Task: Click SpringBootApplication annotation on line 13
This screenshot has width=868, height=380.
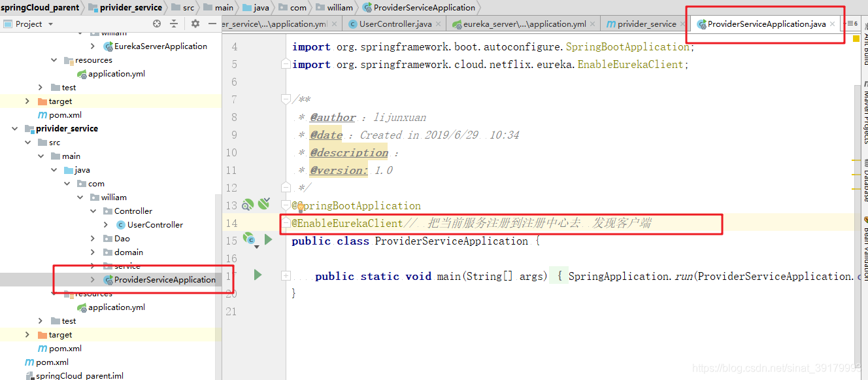Action: pos(356,205)
